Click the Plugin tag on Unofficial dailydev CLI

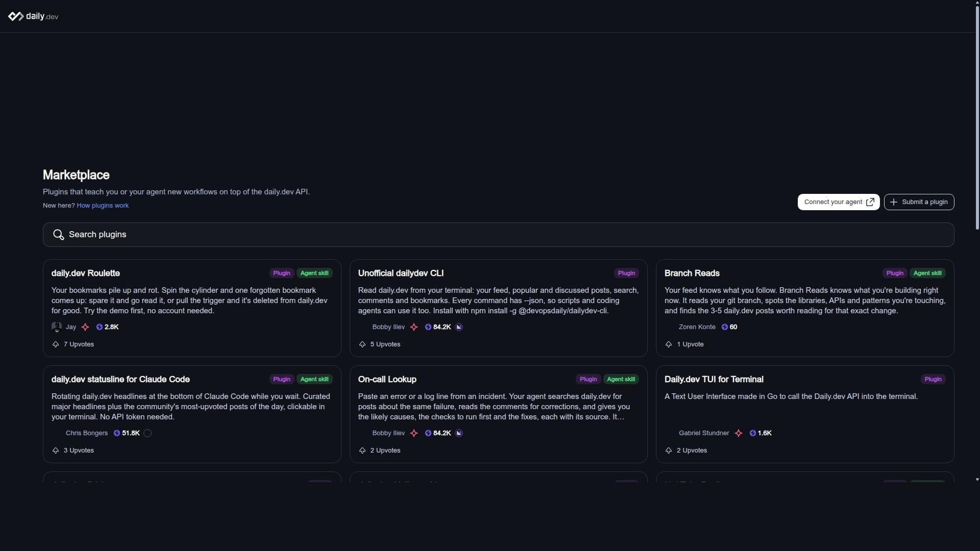(626, 273)
